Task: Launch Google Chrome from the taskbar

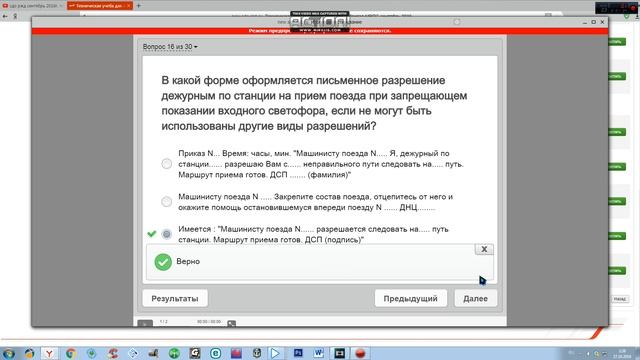Action: 71,353
